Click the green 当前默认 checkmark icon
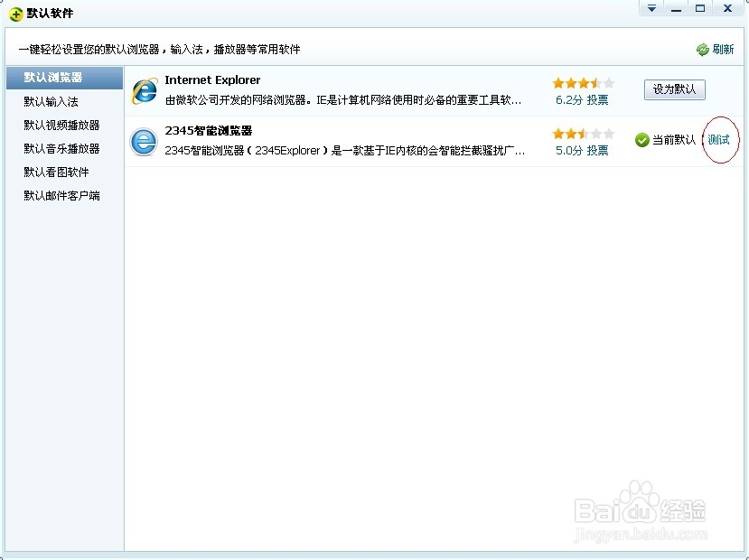This screenshot has width=749, height=560. 642,140
